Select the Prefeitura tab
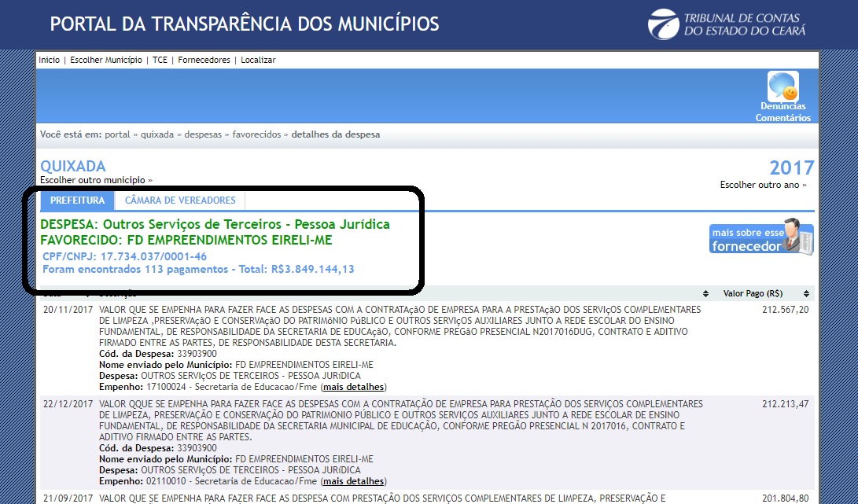The width and height of the screenshot is (858, 504). (77, 200)
